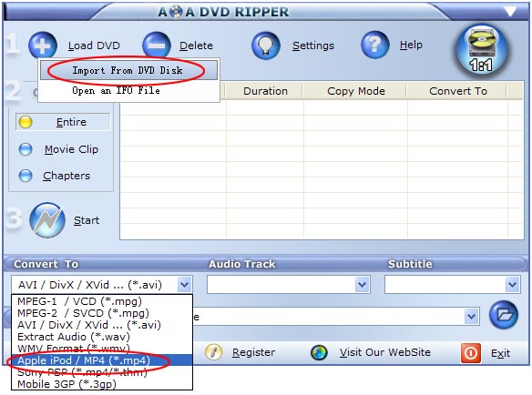Click the Register link
The height and width of the screenshot is (395, 532).
pos(253,352)
